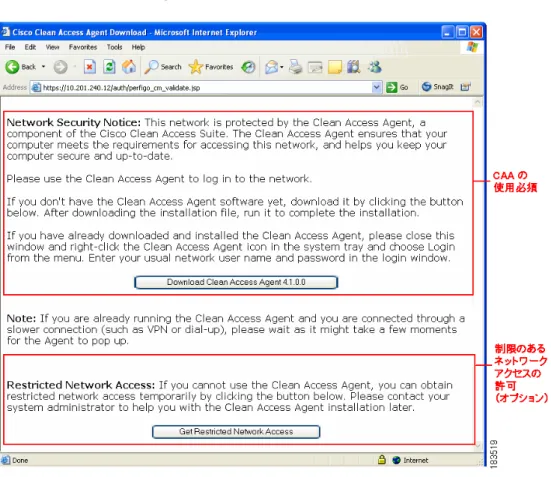Open the Mail envelope toolbar icon
This screenshot has width=551, height=477.
pos(271,67)
